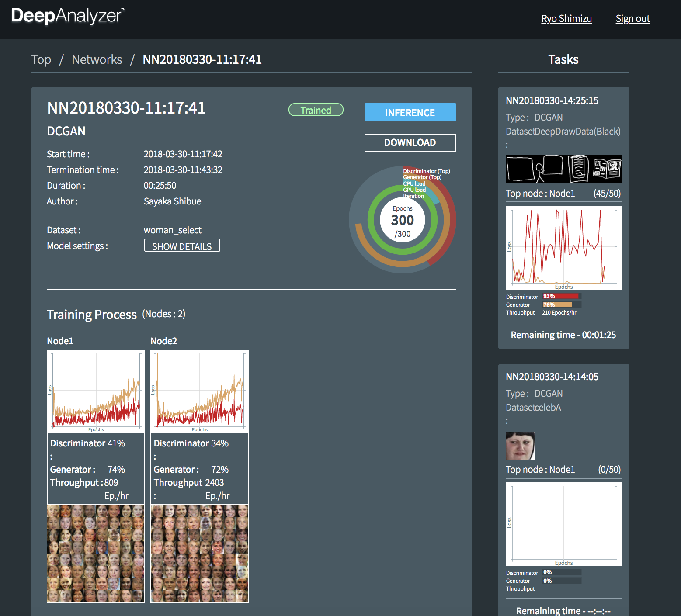681x616 pixels.
Task: Click the celebA face thumbnail
Action: [x=520, y=446]
